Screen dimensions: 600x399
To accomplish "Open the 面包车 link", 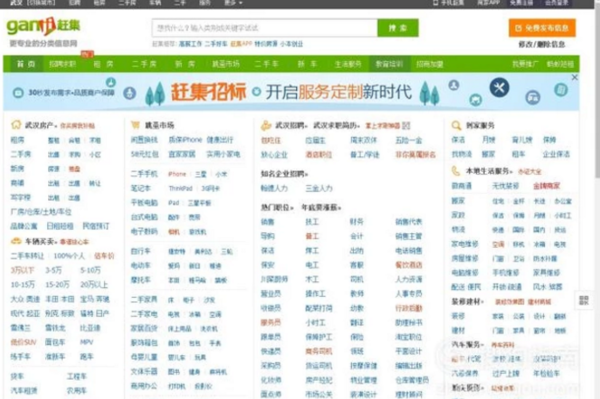I will (x=55, y=342).
